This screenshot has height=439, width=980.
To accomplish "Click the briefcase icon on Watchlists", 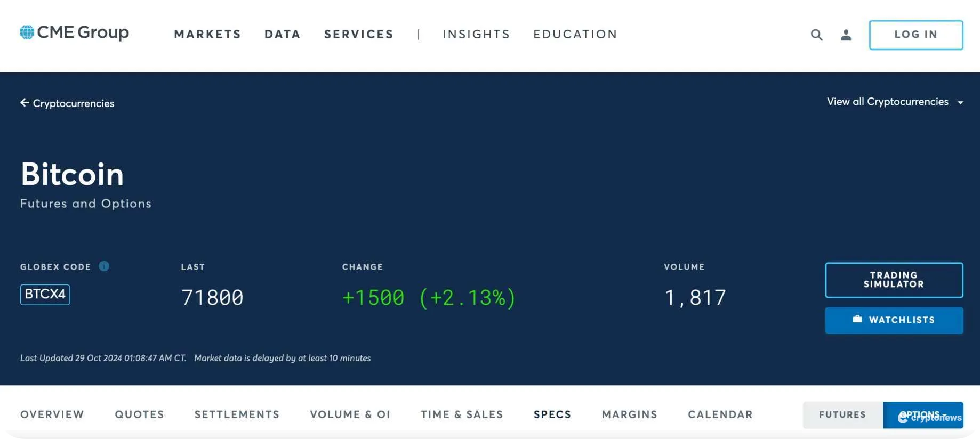I will point(857,319).
